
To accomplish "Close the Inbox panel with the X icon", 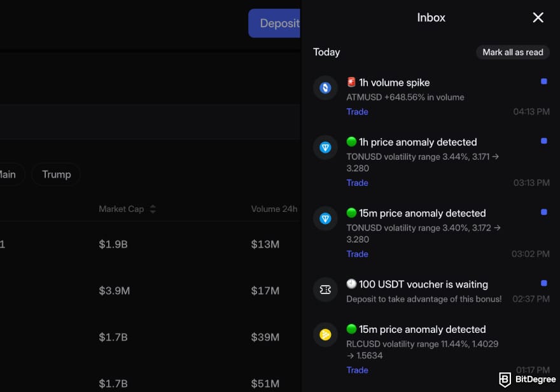I will click(x=538, y=17).
